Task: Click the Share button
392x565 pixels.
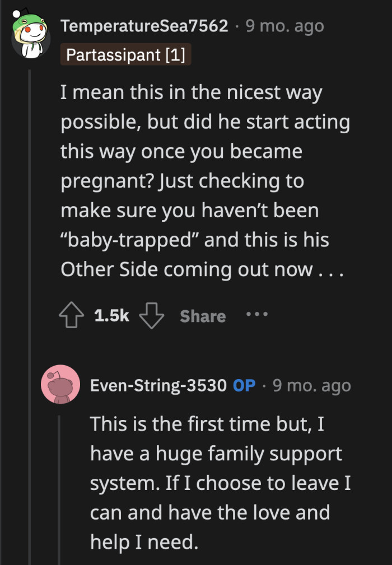Action: 202,316
